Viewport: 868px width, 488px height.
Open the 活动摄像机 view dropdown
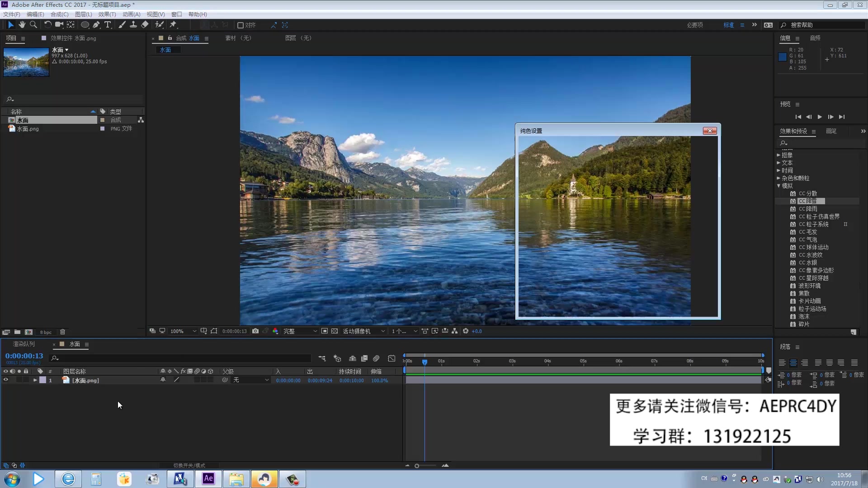tap(363, 331)
